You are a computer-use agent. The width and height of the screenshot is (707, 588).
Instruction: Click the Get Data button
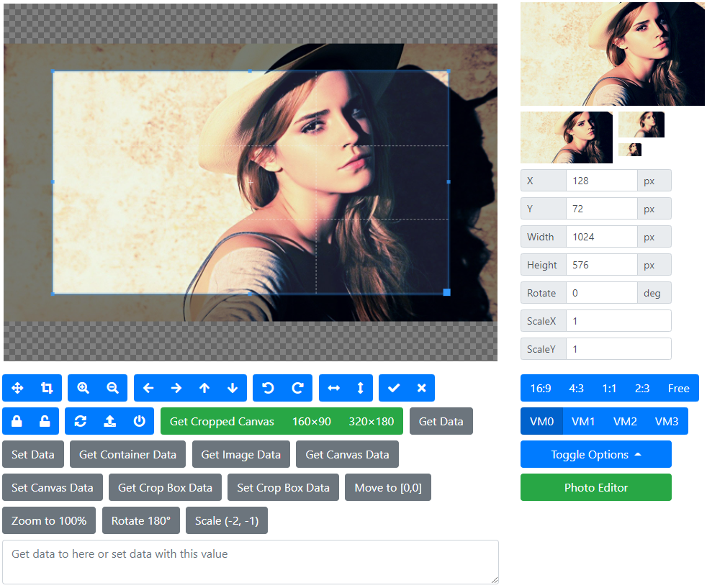[x=441, y=421]
